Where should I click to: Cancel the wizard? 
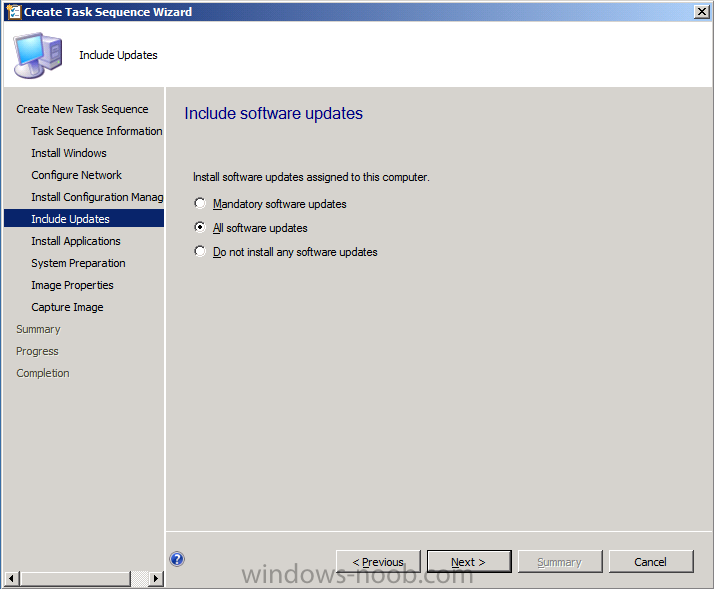tap(651, 562)
